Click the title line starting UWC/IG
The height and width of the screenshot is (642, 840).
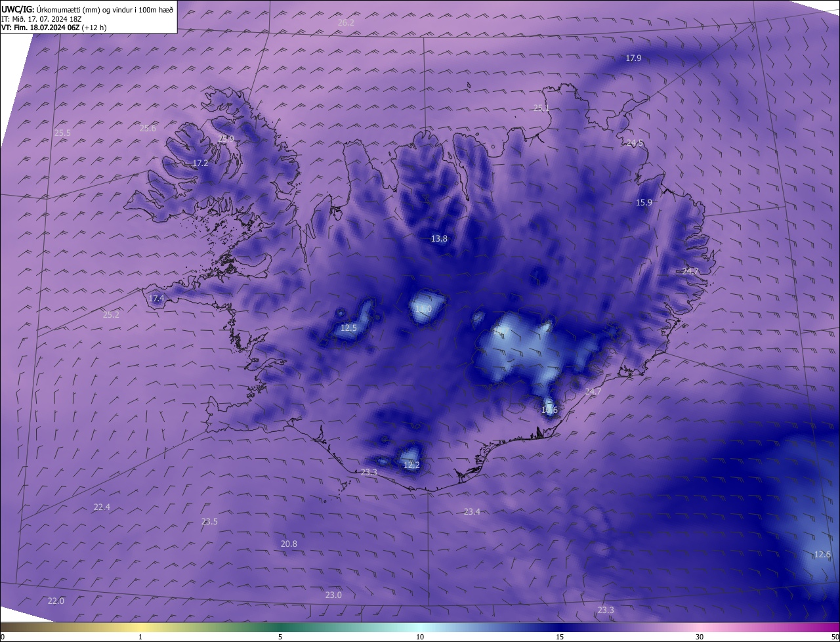[87, 9]
